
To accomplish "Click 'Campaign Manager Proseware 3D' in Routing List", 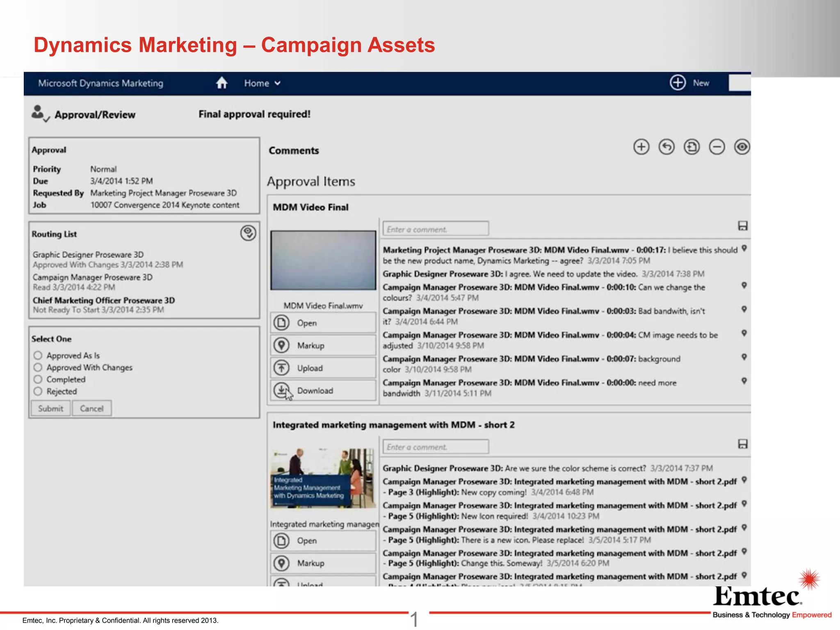I will [93, 277].
